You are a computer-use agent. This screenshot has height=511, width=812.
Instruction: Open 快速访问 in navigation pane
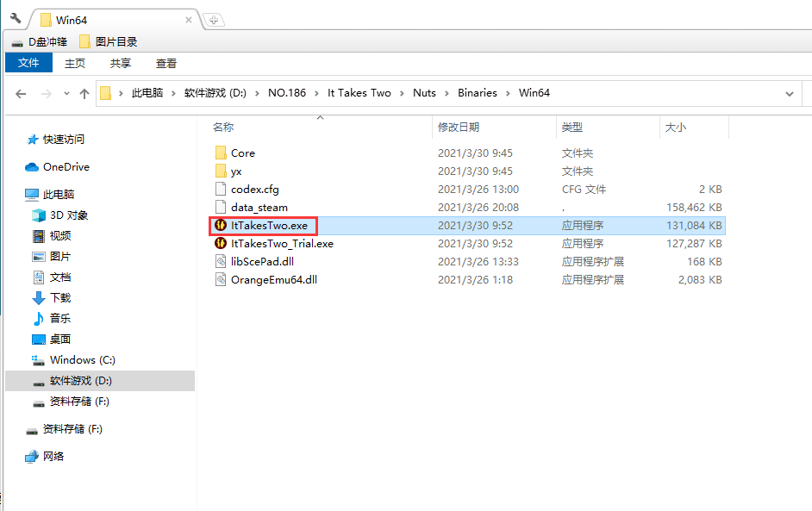tap(55, 140)
